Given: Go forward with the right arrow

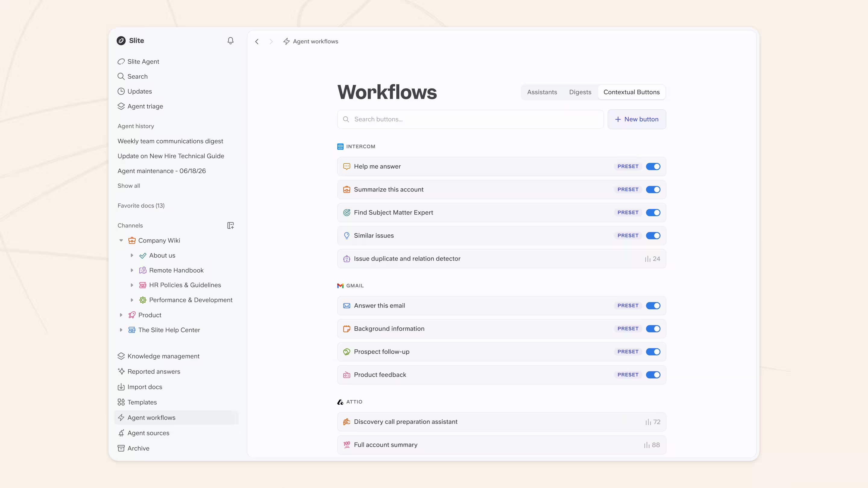Looking at the screenshot, I should pyautogui.click(x=271, y=42).
